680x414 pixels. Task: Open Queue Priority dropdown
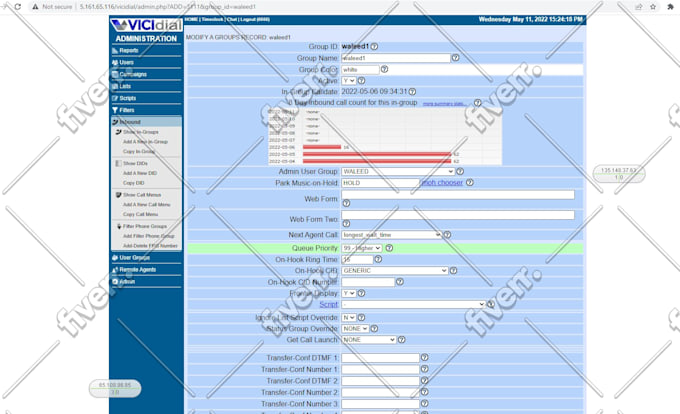tap(362, 248)
